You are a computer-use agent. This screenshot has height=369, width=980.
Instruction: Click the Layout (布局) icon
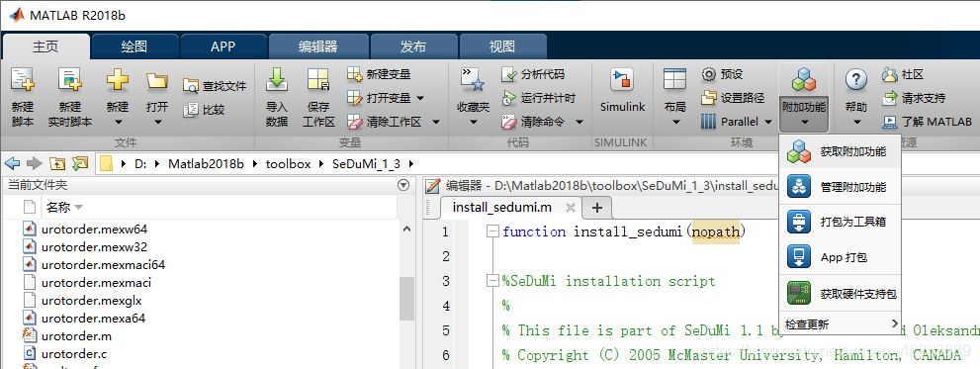675,80
